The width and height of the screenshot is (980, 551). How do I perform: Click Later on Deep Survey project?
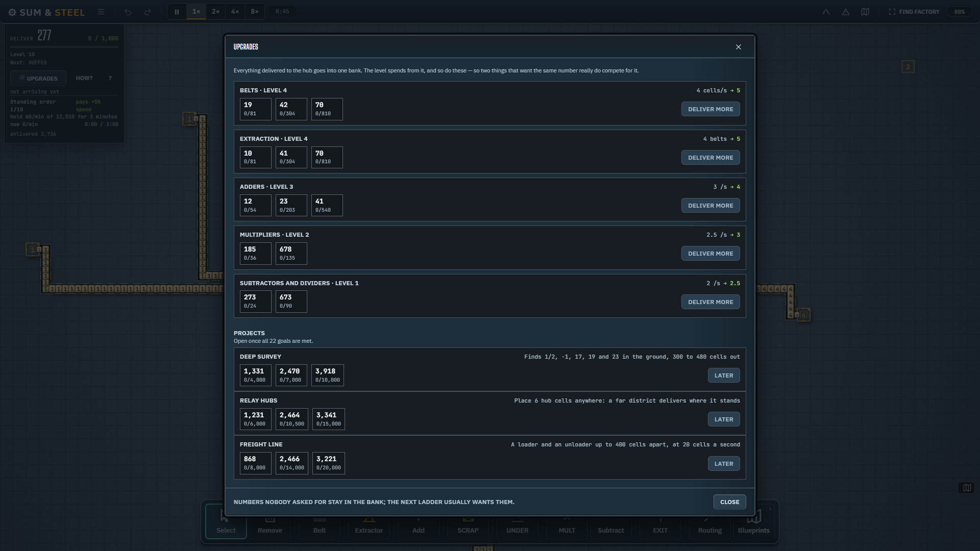[x=724, y=375]
